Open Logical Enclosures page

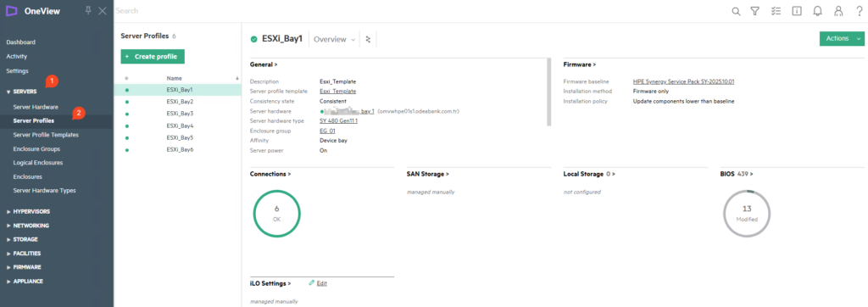(x=37, y=163)
